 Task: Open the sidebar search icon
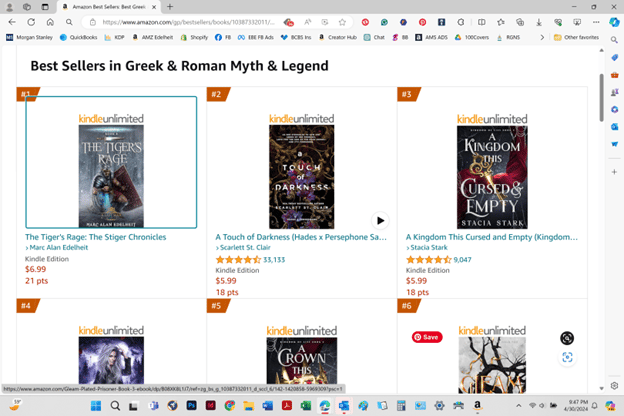pyautogui.click(x=614, y=40)
